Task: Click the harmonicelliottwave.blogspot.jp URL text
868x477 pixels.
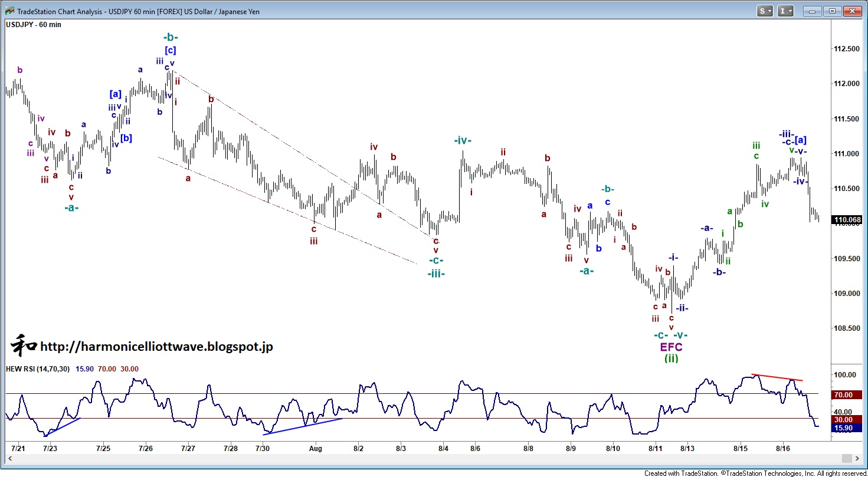Action: click(156, 347)
